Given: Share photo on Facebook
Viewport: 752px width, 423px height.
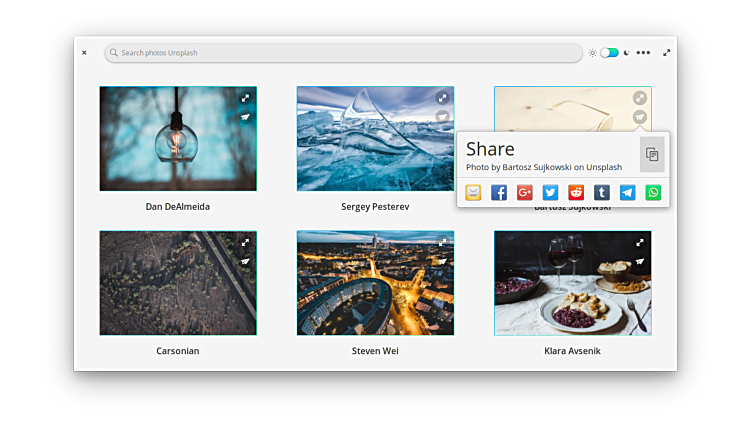Looking at the screenshot, I should [x=499, y=193].
